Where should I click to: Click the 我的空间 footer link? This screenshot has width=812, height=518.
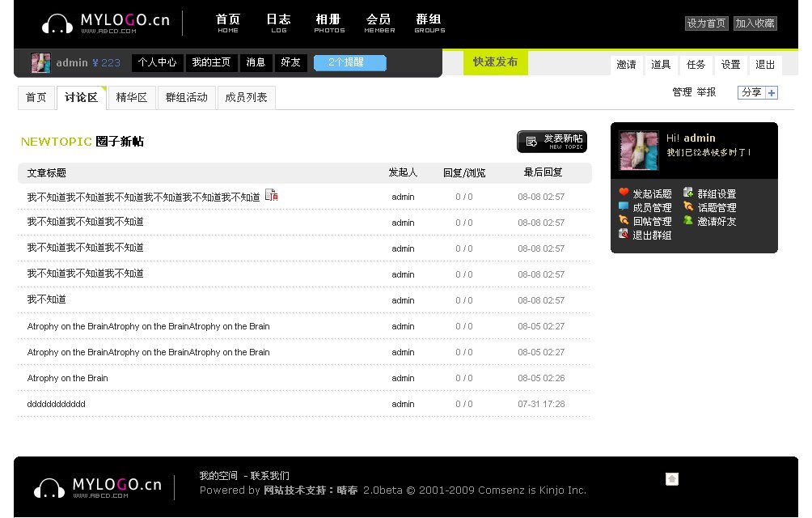pos(218,476)
